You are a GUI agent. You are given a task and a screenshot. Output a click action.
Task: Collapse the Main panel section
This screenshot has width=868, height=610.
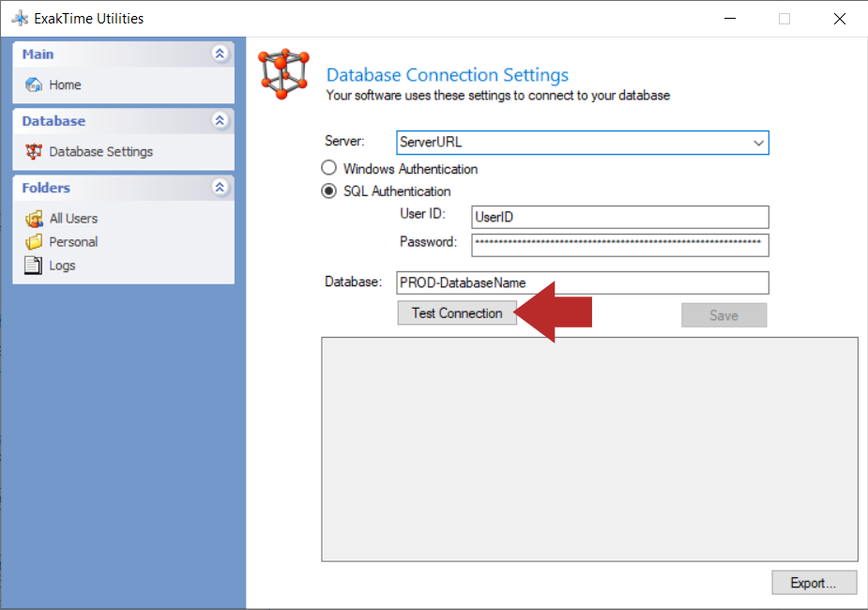(x=220, y=53)
